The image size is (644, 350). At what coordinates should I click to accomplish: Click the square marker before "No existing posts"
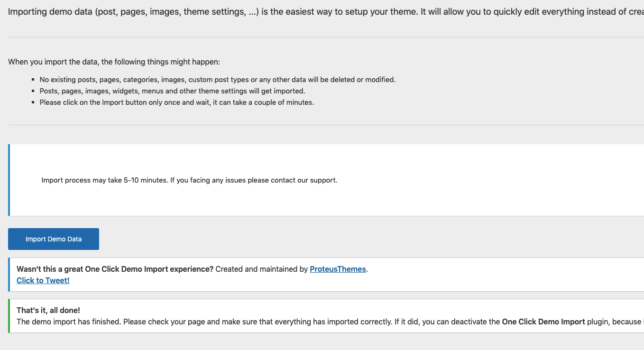33,80
